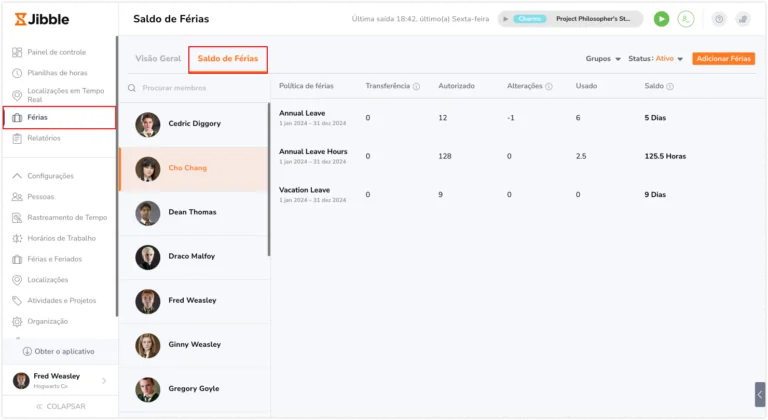Viewport: 768px width, 420px height.
Task: Expand the Grupos dropdown
Action: coord(603,59)
